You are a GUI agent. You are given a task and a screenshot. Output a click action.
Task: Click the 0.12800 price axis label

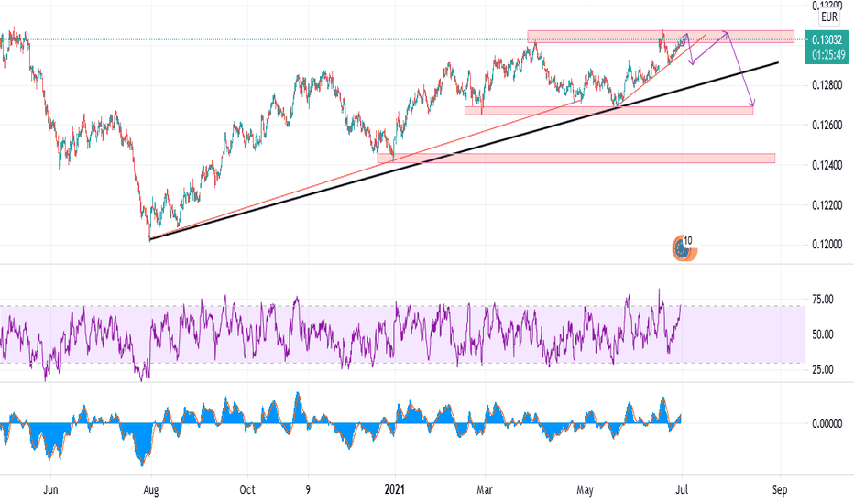click(827, 85)
